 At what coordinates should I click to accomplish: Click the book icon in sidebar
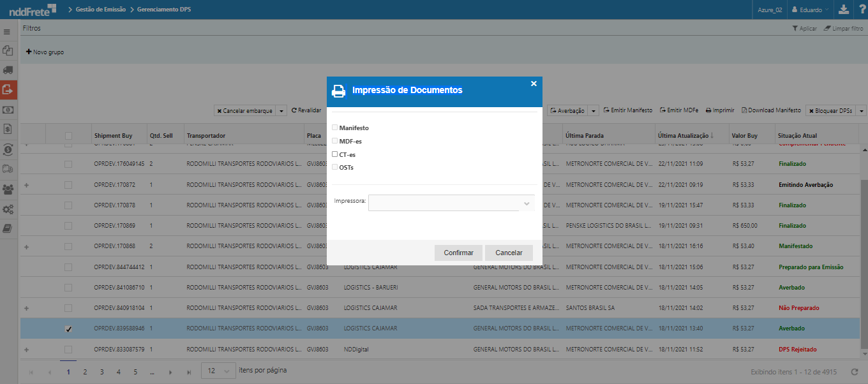click(x=8, y=228)
